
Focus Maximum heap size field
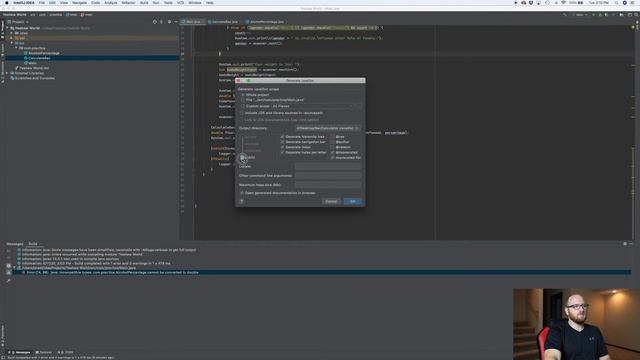328,185
